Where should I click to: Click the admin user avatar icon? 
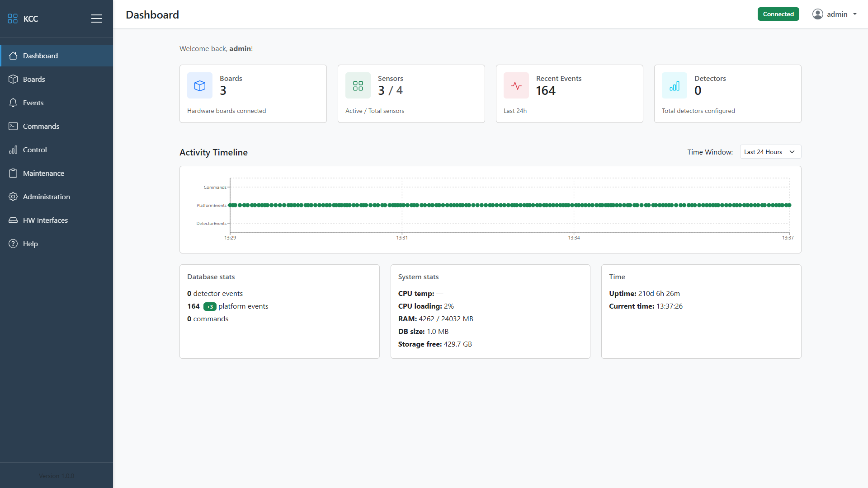(x=817, y=14)
